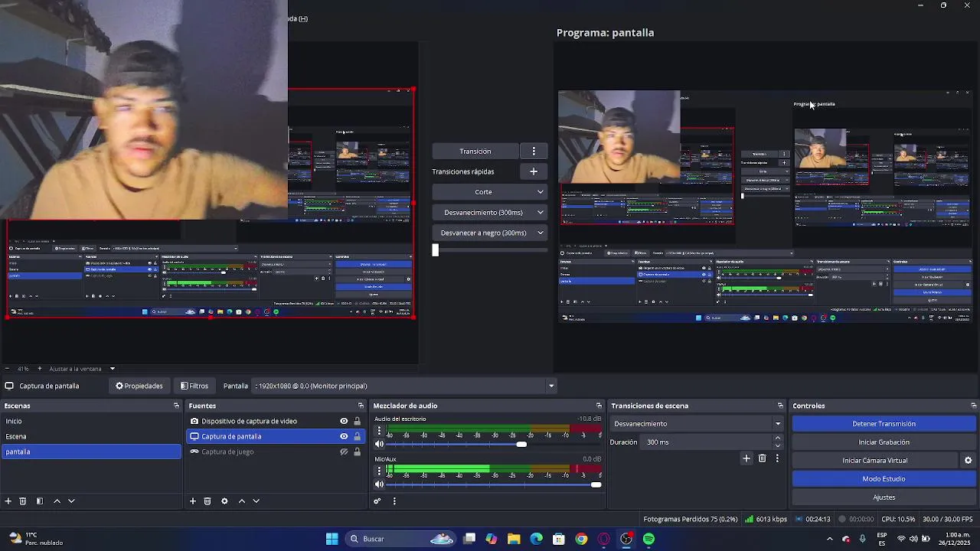Click the Transición button
980x551 pixels.
tap(475, 152)
